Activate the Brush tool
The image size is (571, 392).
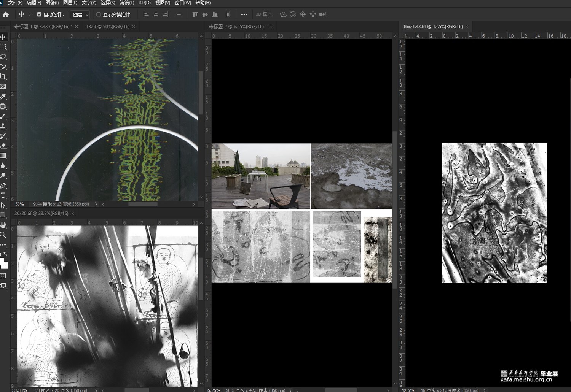(x=3, y=116)
